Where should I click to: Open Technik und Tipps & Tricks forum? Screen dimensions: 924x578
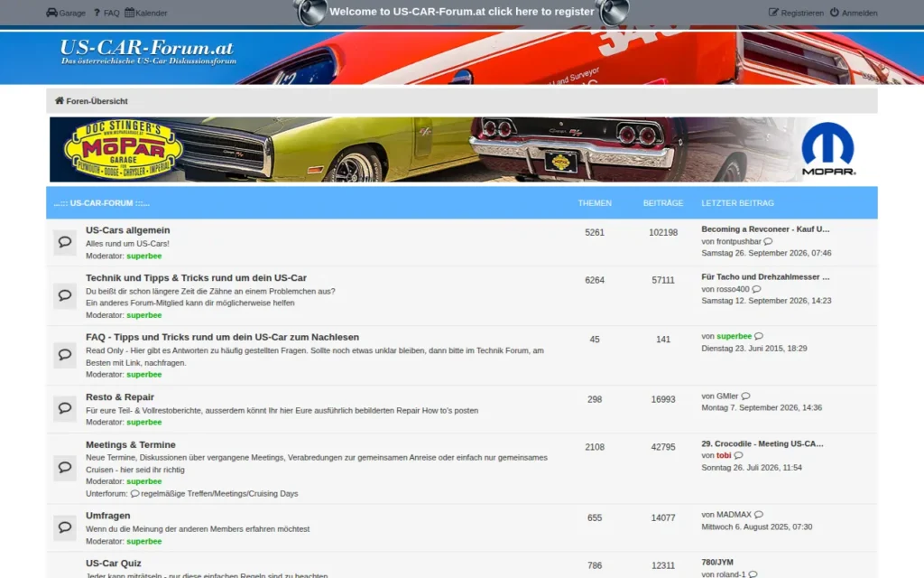click(196, 278)
